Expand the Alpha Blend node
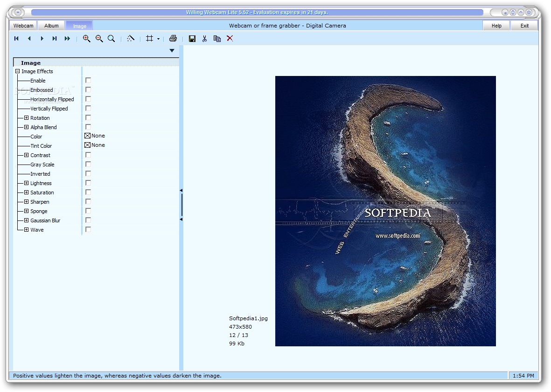The image size is (551, 392). coord(26,127)
